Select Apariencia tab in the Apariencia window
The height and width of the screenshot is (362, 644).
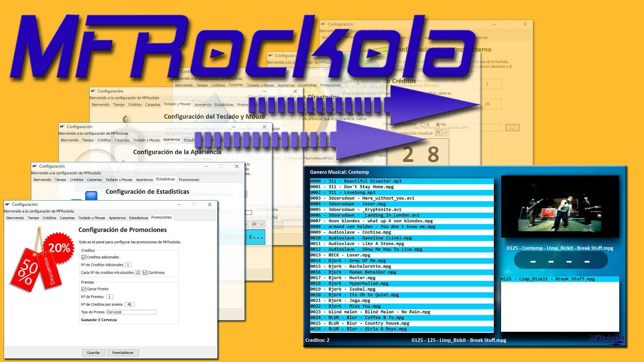click(172, 139)
